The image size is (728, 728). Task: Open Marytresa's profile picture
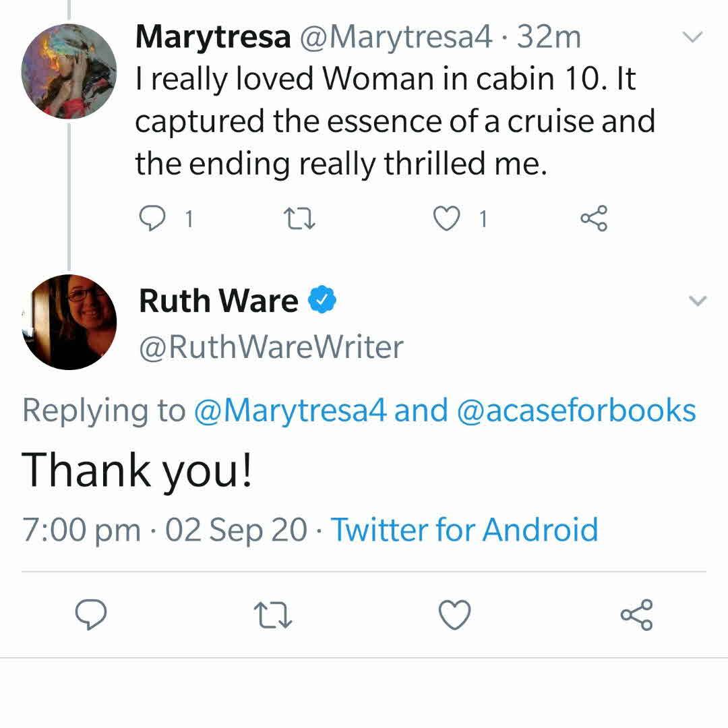pyautogui.click(x=69, y=71)
